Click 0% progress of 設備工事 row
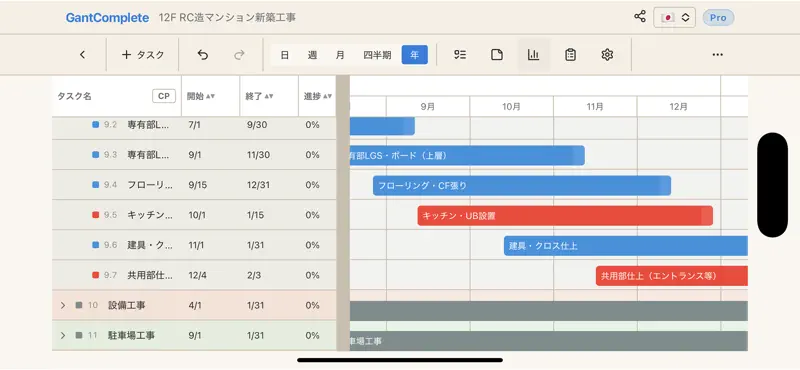This screenshot has width=800, height=370. pyautogui.click(x=312, y=305)
